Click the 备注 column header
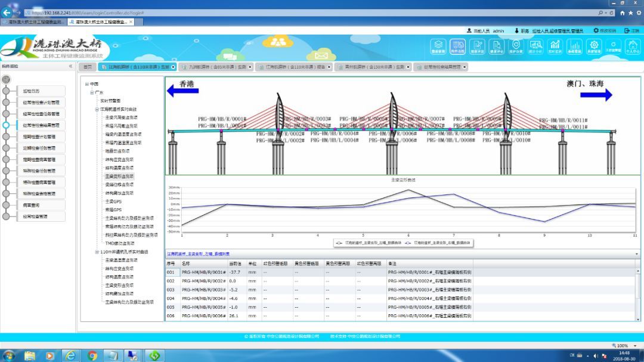 coord(392,264)
